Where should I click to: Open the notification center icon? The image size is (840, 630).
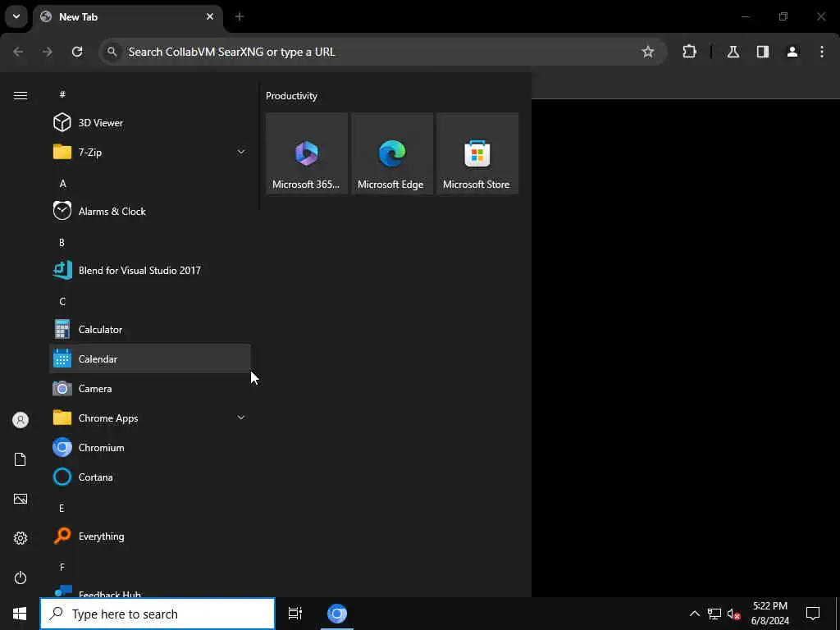pos(813,614)
